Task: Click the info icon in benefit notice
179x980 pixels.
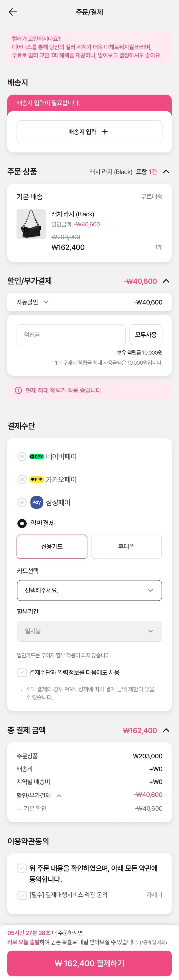Action: [x=18, y=390]
